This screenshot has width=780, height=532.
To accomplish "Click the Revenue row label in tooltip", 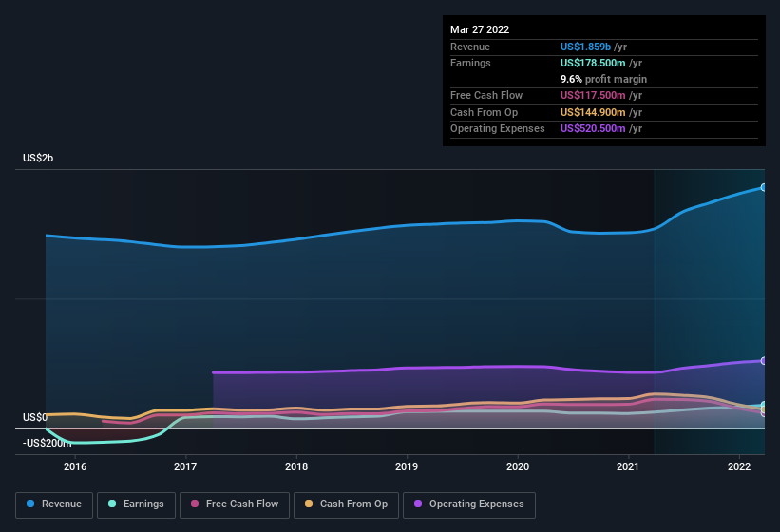I will (x=470, y=47).
